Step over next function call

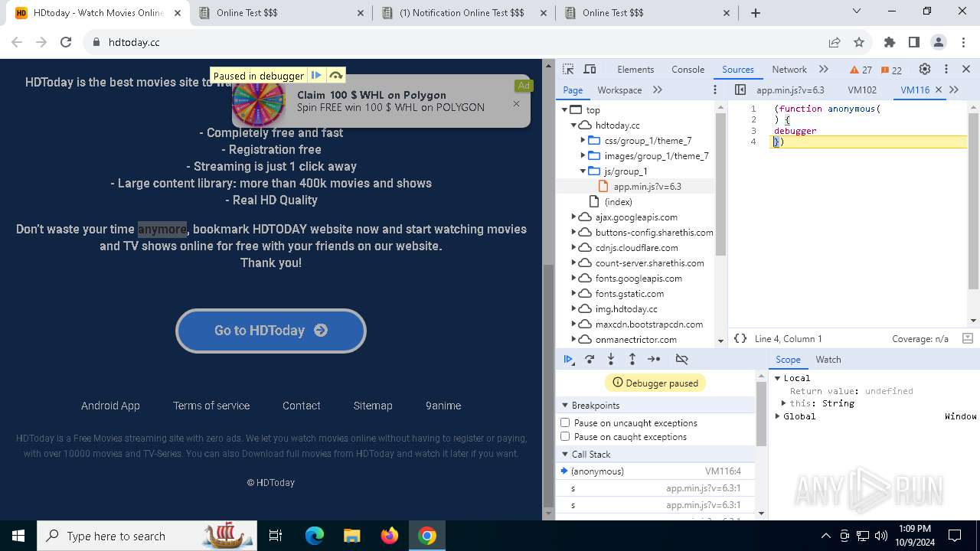[590, 359]
